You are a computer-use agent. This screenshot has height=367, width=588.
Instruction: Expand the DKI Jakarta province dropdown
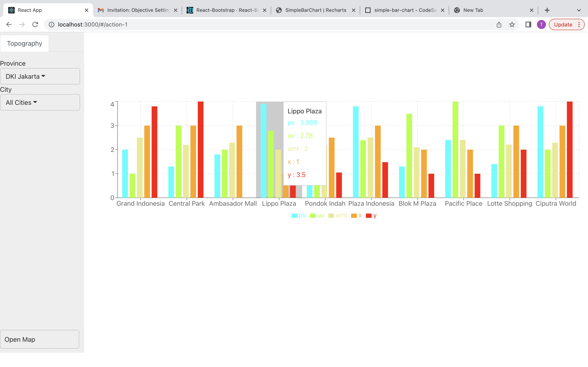click(x=40, y=76)
